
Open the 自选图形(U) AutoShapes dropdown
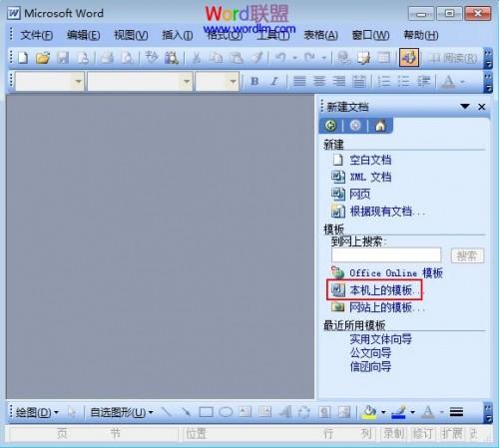(122, 413)
